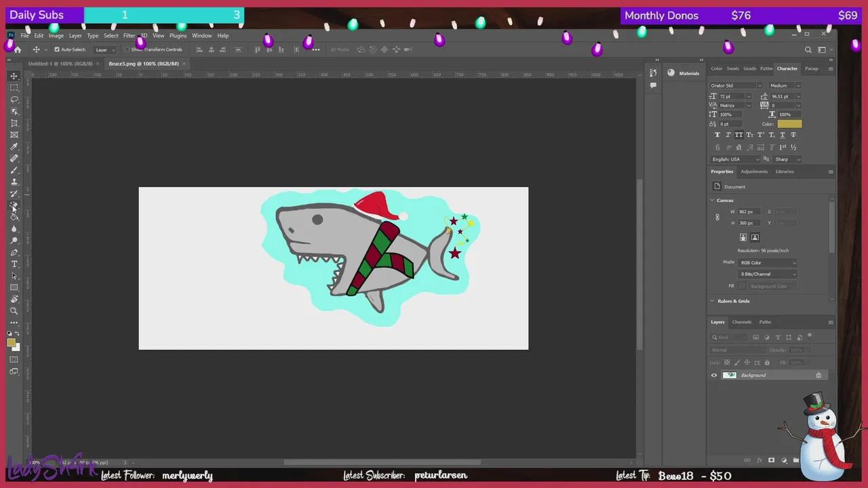Toggle the Auto-Select checkbox
868x488 pixels.
57,49
